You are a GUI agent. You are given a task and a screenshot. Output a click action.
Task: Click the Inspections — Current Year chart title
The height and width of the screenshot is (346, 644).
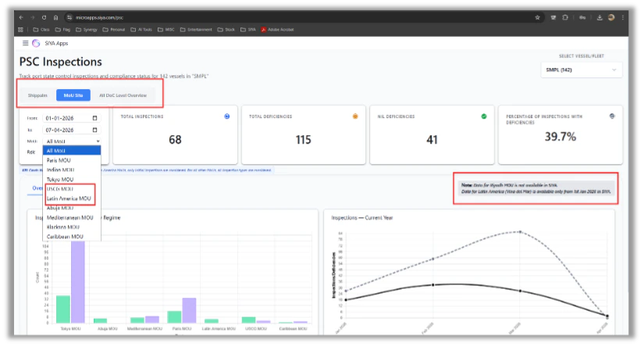point(362,218)
